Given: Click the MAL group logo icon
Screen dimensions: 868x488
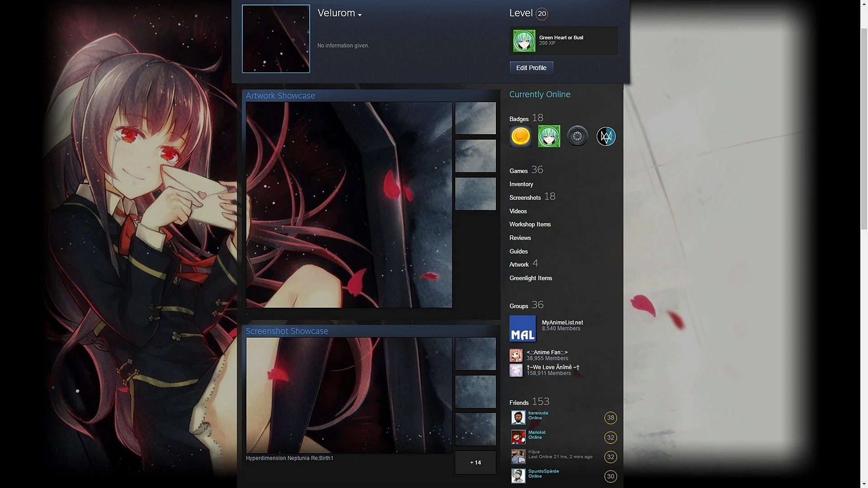Looking at the screenshot, I should [x=523, y=328].
